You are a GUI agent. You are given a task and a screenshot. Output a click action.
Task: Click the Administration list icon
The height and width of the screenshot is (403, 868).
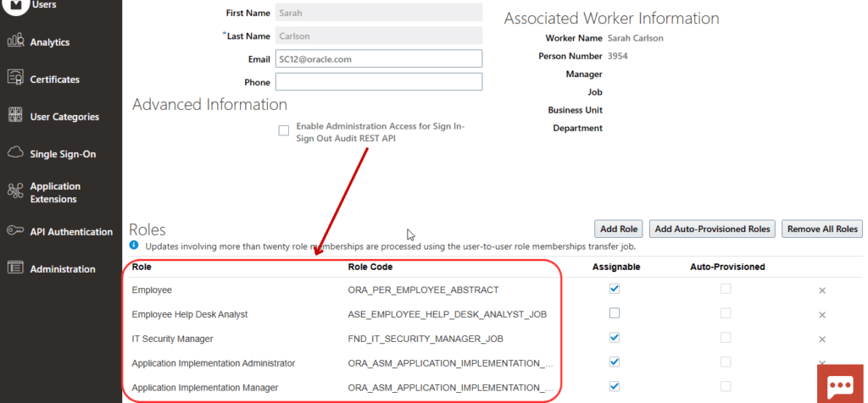(15, 268)
